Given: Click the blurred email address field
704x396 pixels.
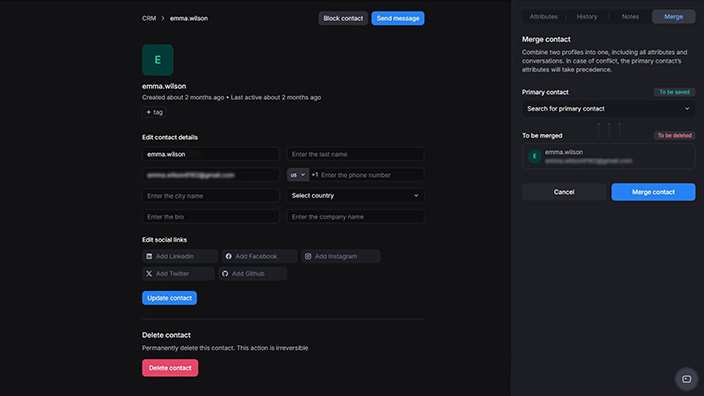Looking at the screenshot, I should (x=211, y=175).
